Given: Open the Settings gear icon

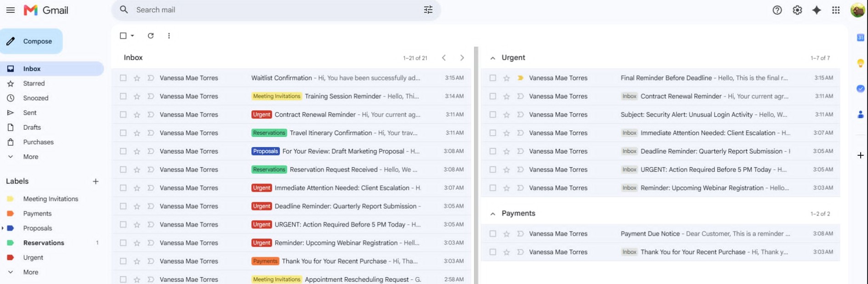Looking at the screenshot, I should point(797,10).
